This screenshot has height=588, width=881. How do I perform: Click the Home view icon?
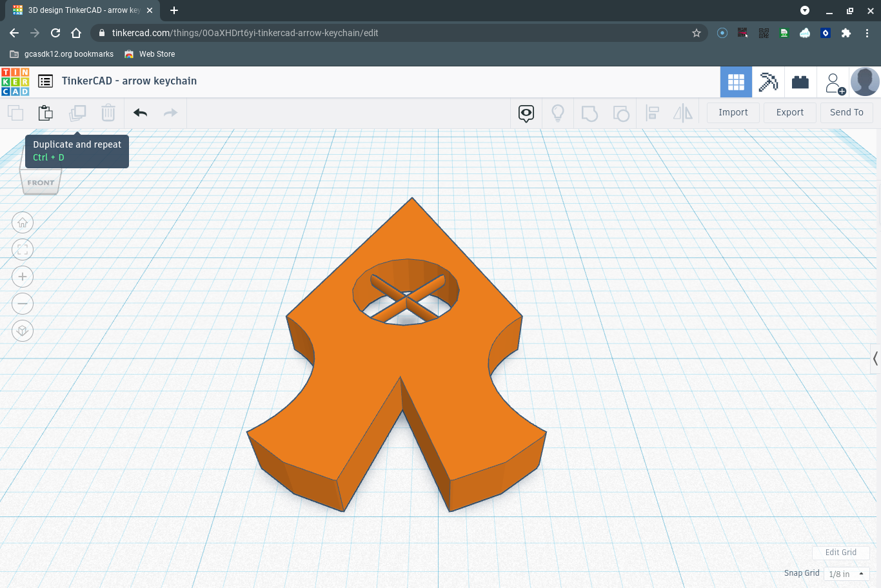23,222
